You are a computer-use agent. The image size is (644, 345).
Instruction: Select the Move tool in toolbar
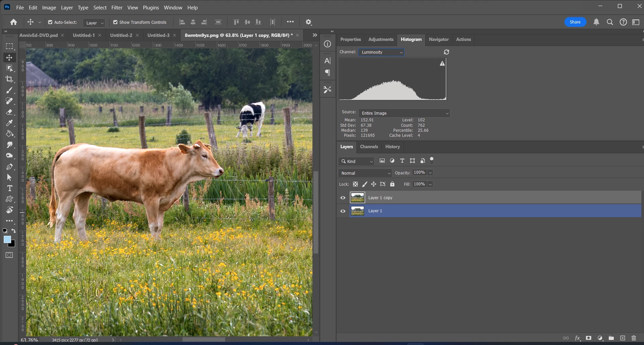(x=9, y=58)
